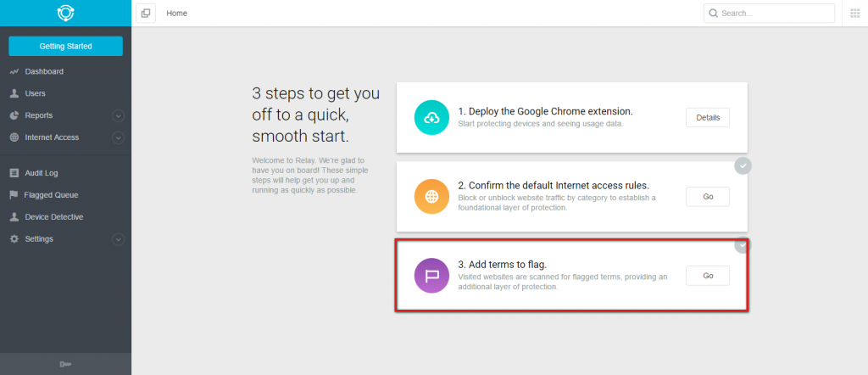
Task: Click the Relay logo icon
Action: point(65,13)
